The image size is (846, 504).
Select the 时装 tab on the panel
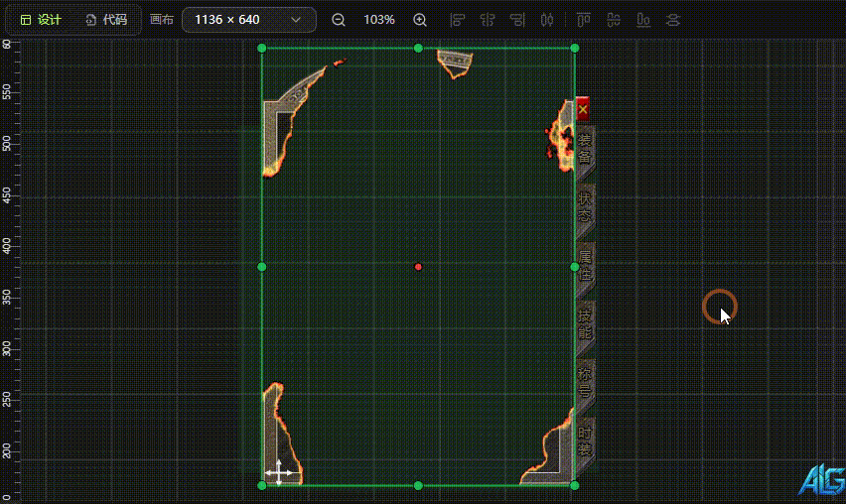click(x=585, y=441)
